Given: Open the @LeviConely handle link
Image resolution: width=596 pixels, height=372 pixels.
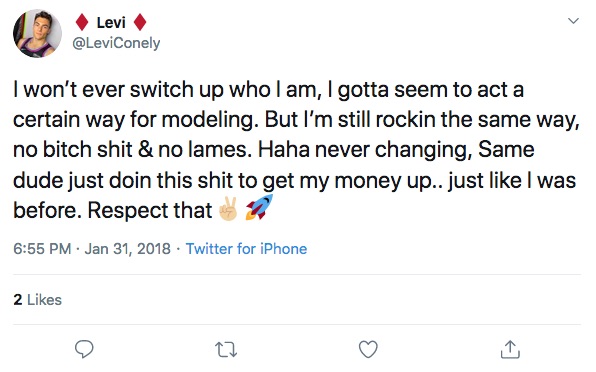Looking at the screenshot, I should click(116, 43).
